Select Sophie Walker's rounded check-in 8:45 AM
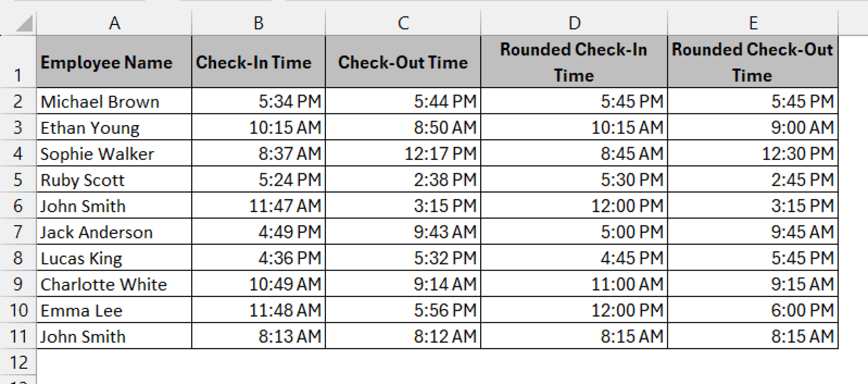868x384 pixels. pyautogui.click(x=574, y=153)
